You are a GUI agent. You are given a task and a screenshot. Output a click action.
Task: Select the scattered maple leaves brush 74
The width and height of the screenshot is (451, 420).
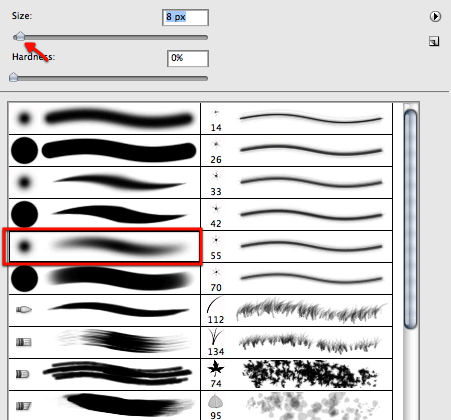[296, 375]
